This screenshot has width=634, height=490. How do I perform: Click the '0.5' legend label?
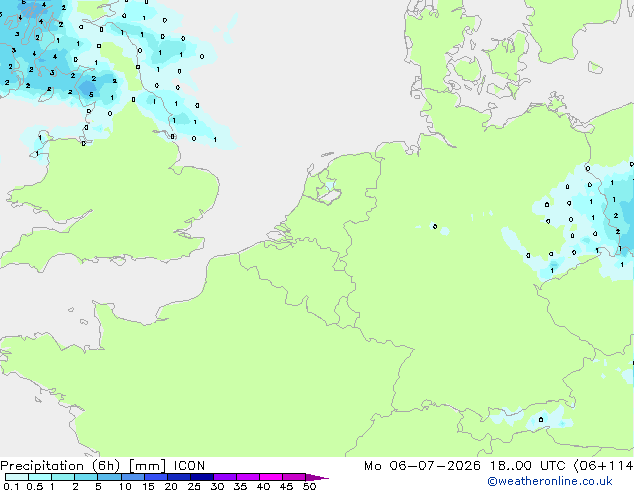click(34, 486)
